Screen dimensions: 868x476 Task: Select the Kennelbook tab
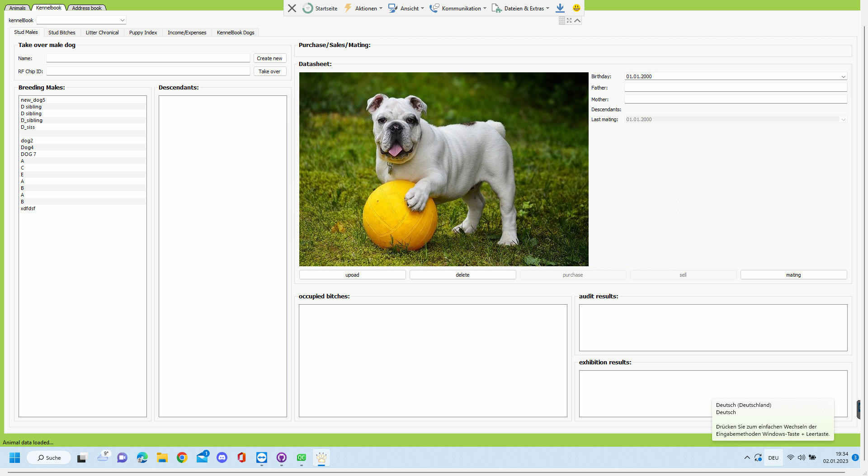point(49,8)
